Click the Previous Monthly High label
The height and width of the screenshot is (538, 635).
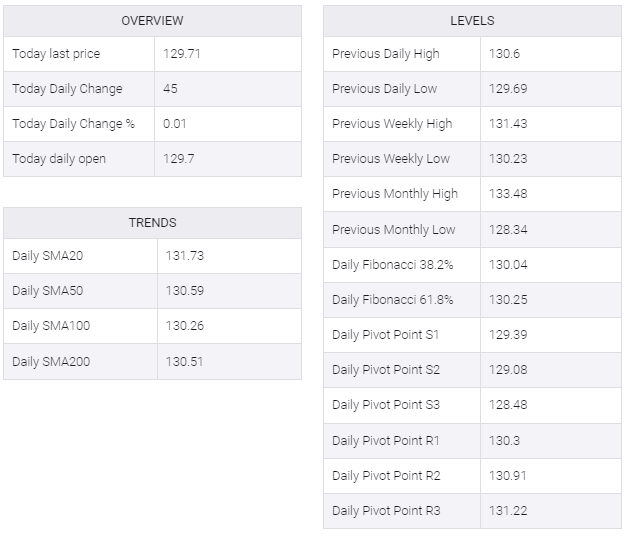point(395,194)
